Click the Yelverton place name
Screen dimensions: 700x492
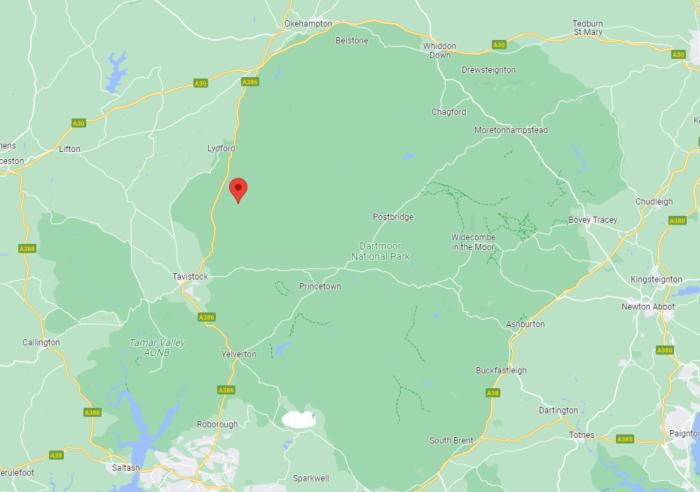pyautogui.click(x=239, y=354)
